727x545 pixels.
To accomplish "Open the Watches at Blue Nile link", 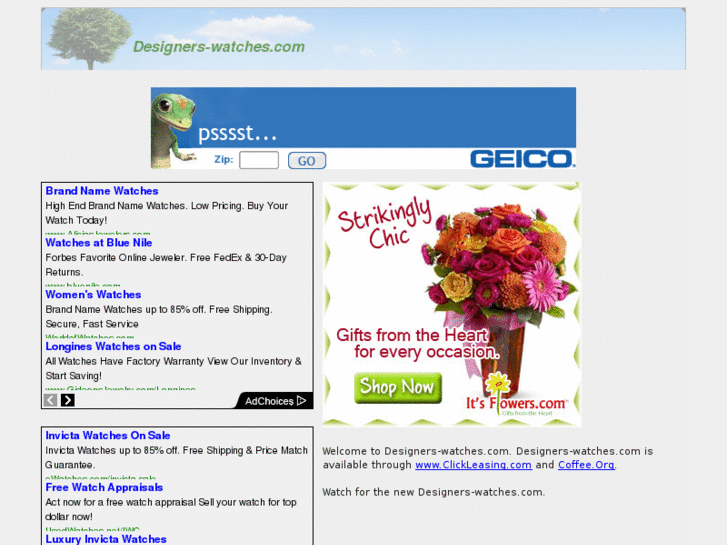I will pyautogui.click(x=99, y=243).
